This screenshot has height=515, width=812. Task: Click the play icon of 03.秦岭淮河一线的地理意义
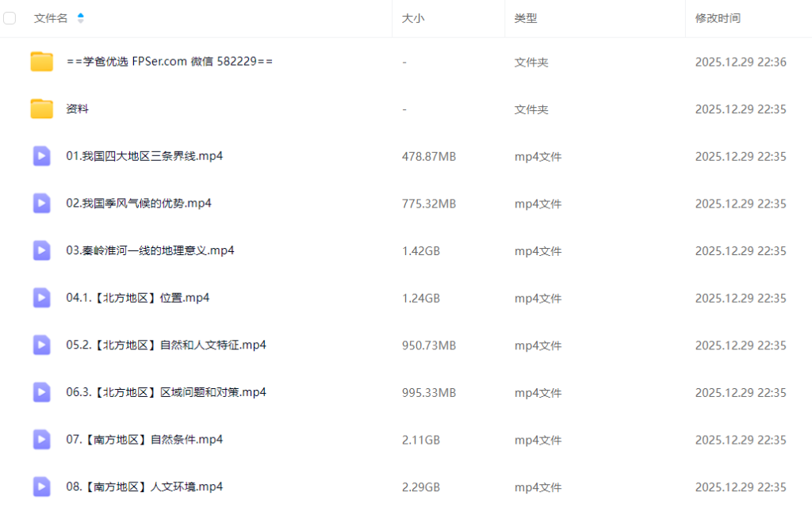pos(41,250)
